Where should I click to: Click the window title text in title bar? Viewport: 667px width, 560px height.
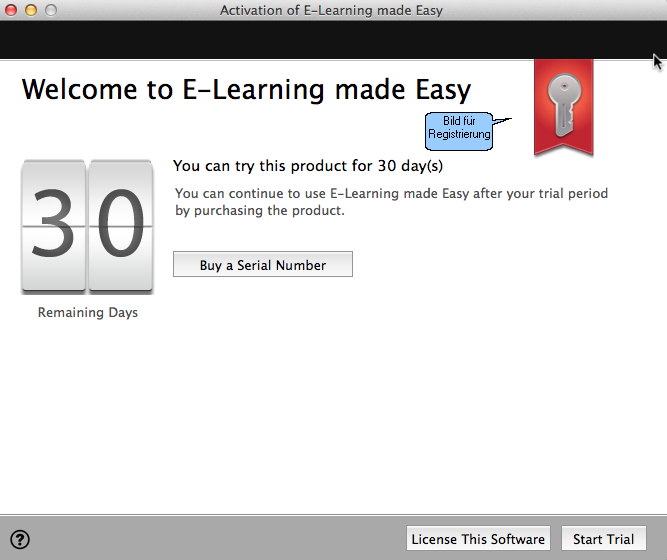[331, 10]
